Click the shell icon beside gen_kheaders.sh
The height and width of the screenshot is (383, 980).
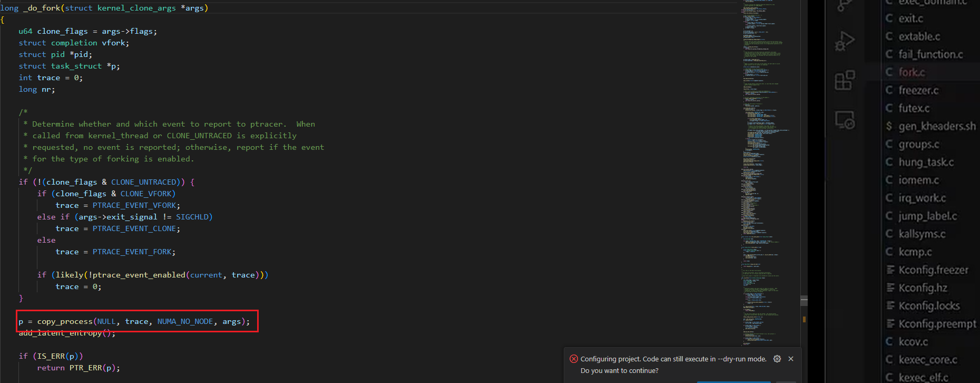pos(889,126)
